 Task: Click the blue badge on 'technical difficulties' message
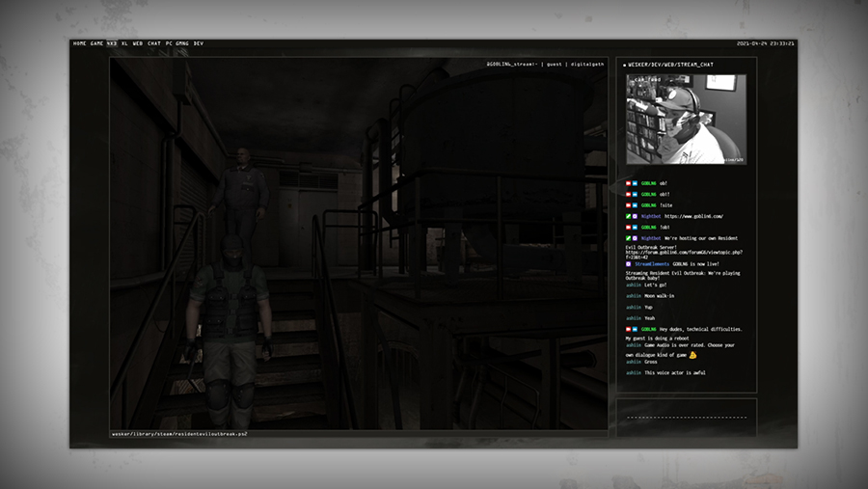tap(635, 330)
